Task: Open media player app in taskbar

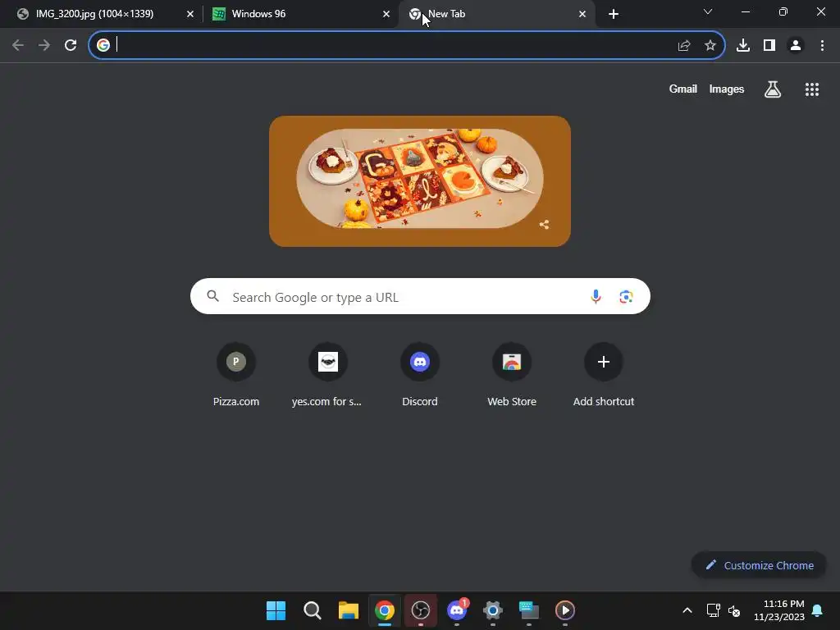Action: click(x=565, y=610)
